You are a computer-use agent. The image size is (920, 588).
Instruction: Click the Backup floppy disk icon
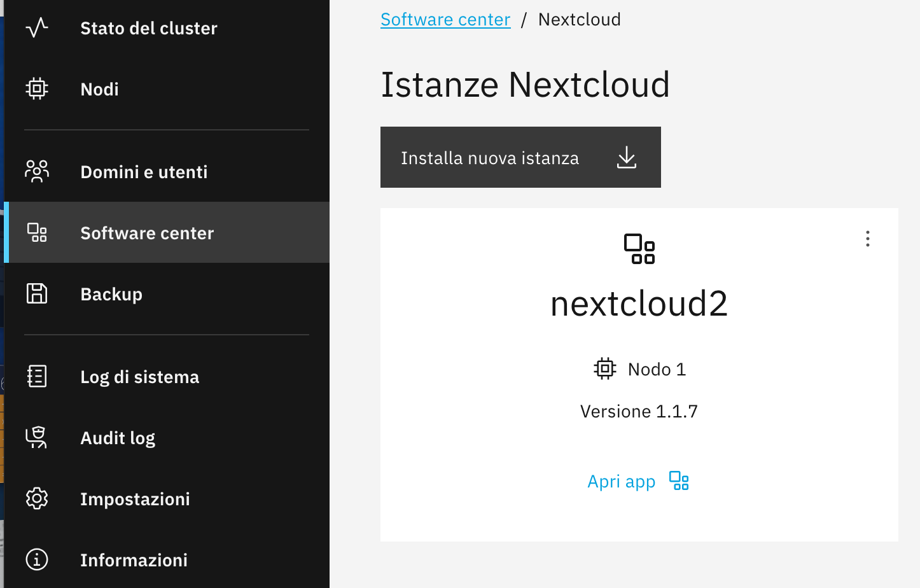[x=37, y=293]
